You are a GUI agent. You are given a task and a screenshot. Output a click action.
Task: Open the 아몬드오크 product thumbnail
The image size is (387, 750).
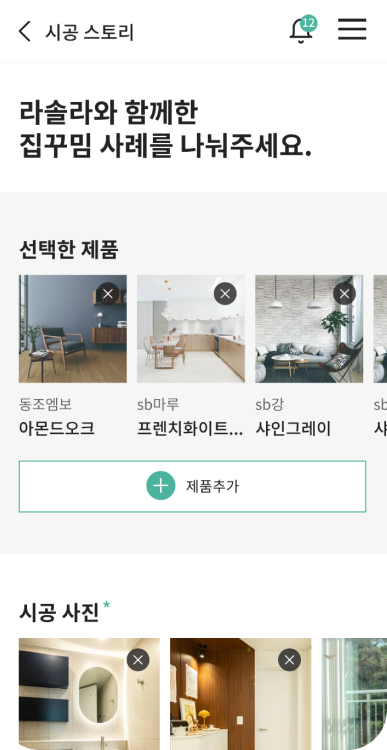click(73, 329)
